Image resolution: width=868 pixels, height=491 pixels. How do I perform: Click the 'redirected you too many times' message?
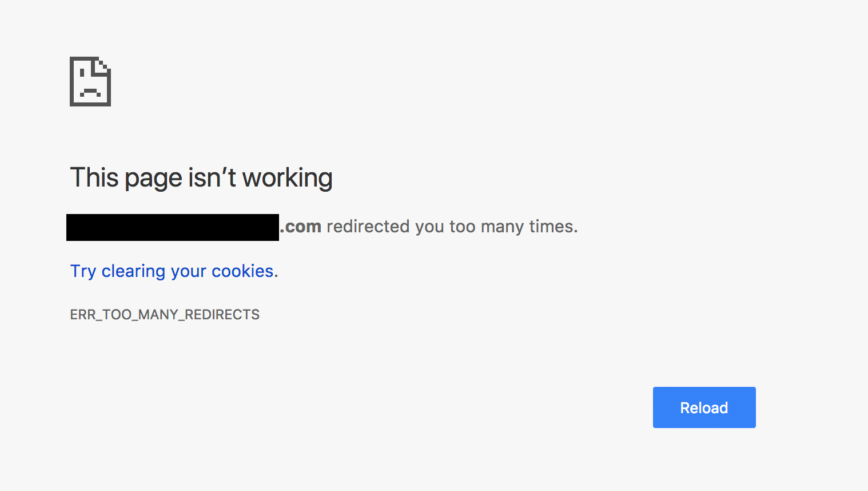tap(452, 227)
